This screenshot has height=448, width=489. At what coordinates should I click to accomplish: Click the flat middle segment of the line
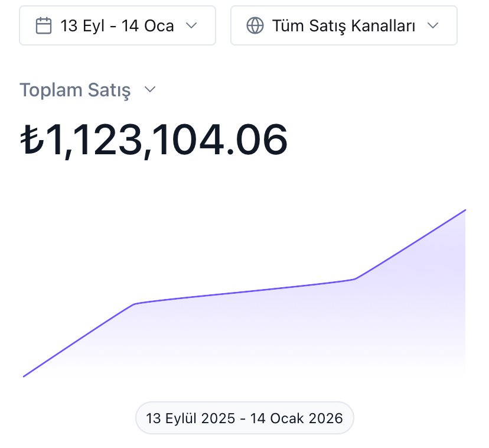click(x=245, y=291)
